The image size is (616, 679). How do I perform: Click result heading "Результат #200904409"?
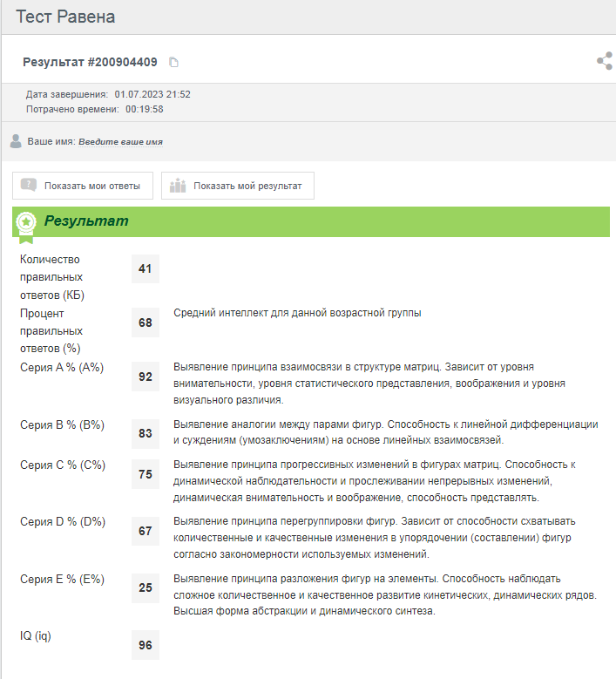(90, 62)
